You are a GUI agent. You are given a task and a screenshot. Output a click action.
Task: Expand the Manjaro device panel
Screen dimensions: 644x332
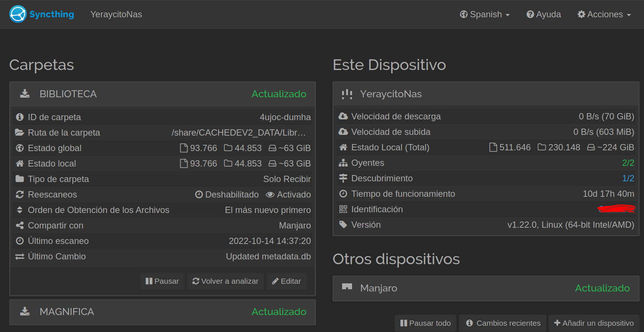pyautogui.click(x=485, y=288)
